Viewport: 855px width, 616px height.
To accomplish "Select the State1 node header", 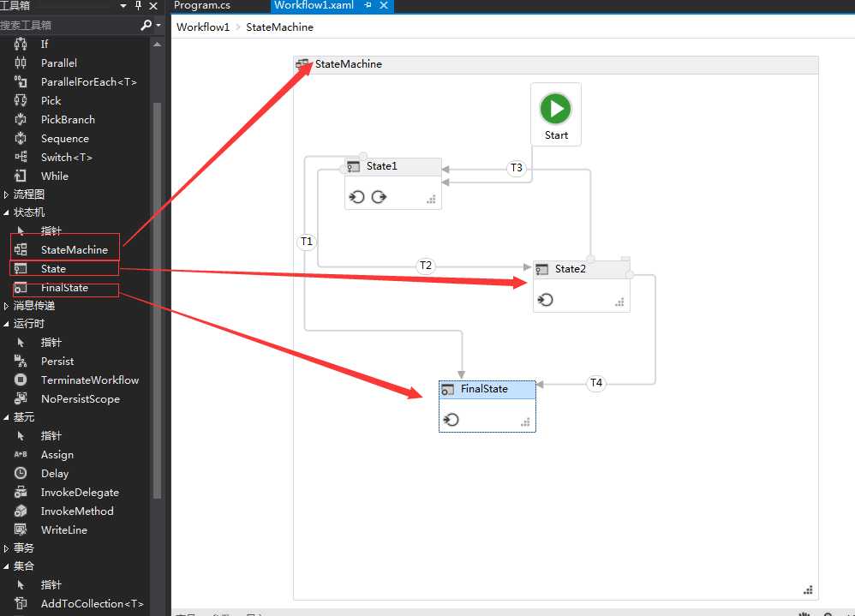I will pos(393,166).
